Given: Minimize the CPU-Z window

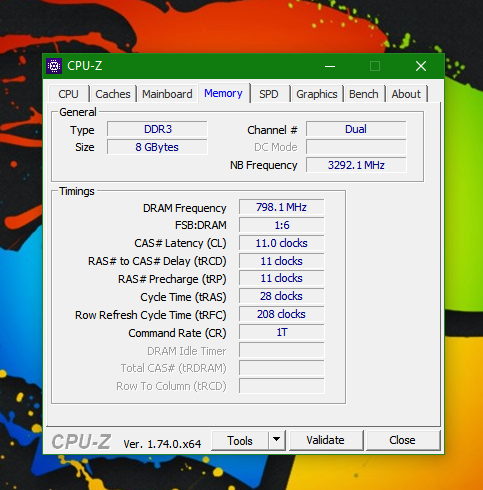Looking at the screenshot, I should [330, 66].
